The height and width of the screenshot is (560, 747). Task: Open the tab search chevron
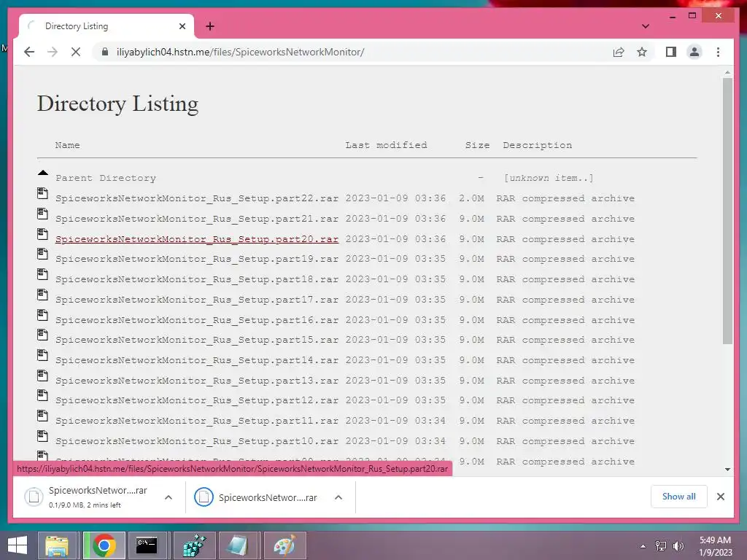pos(645,26)
